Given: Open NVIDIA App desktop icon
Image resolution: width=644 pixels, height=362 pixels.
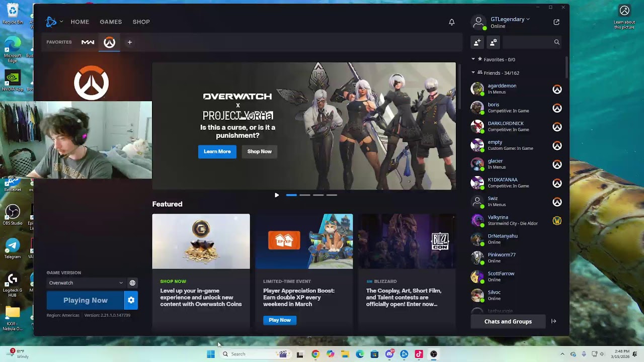Looking at the screenshot, I should point(12,80).
